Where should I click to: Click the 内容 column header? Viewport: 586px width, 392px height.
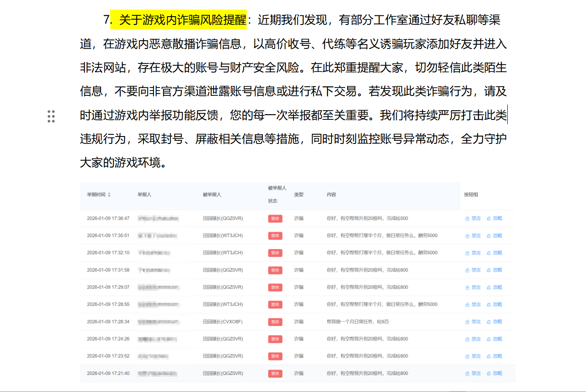click(331, 195)
